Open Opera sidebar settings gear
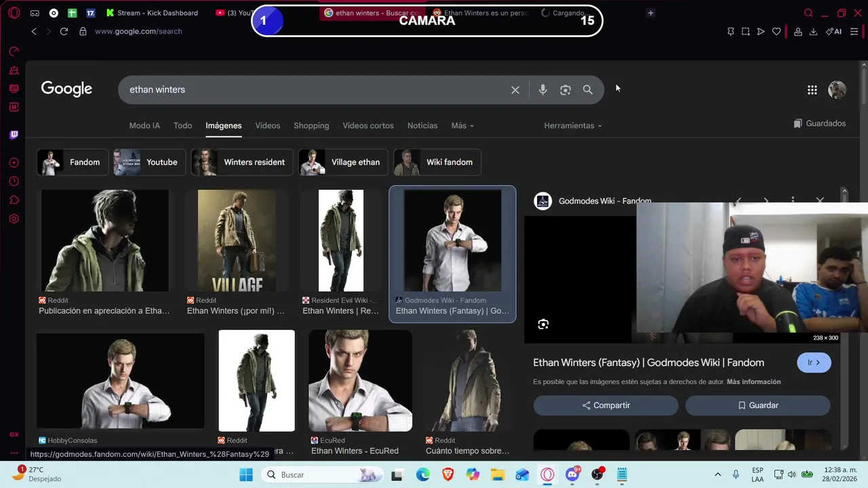868x488 pixels. point(14,219)
